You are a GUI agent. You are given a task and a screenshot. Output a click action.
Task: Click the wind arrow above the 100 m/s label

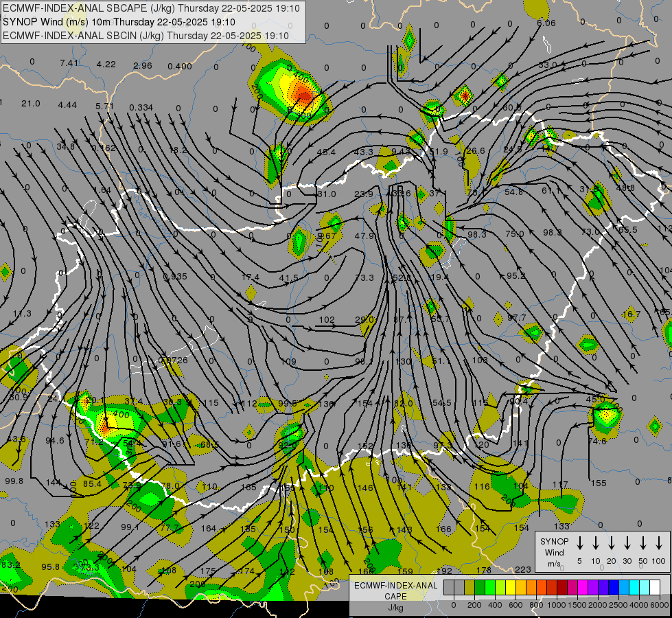point(659,543)
